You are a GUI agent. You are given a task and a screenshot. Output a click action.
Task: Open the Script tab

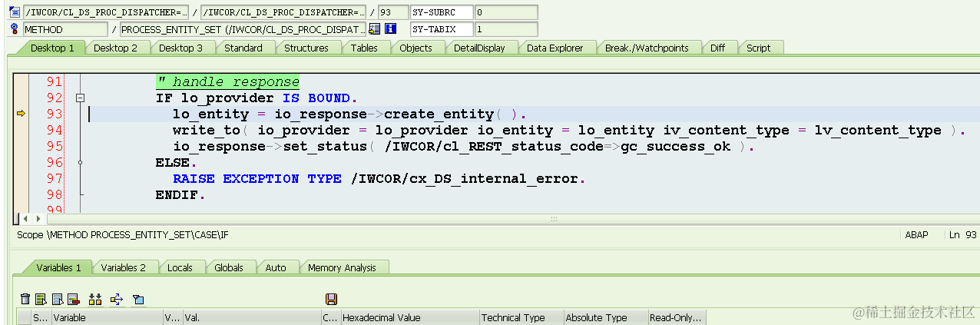[759, 48]
